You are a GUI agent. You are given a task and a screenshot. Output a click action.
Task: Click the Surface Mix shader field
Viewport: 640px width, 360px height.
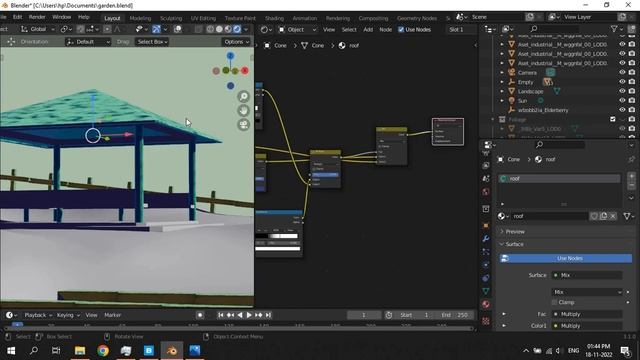587,276
